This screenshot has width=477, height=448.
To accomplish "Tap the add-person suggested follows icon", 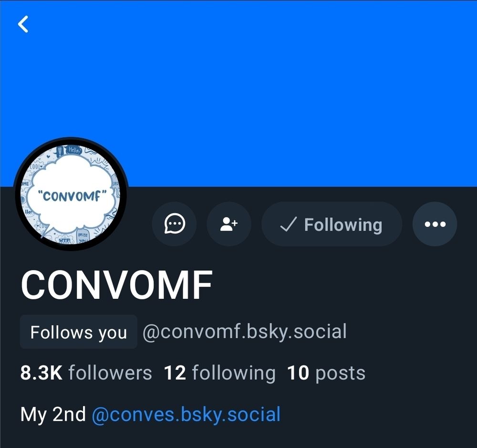I will [229, 224].
